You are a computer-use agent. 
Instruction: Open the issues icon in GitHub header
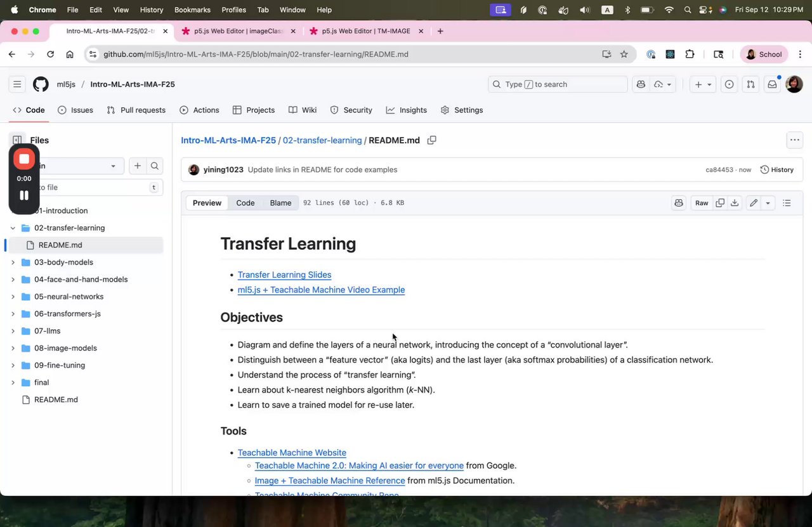point(730,84)
